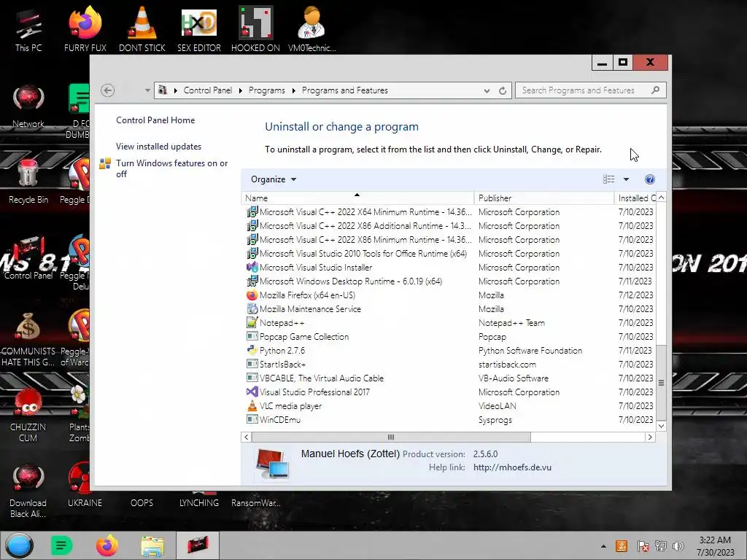747x560 pixels.
Task: Select Mozilla Maintenance Service entry
Action: (x=449, y=309)
